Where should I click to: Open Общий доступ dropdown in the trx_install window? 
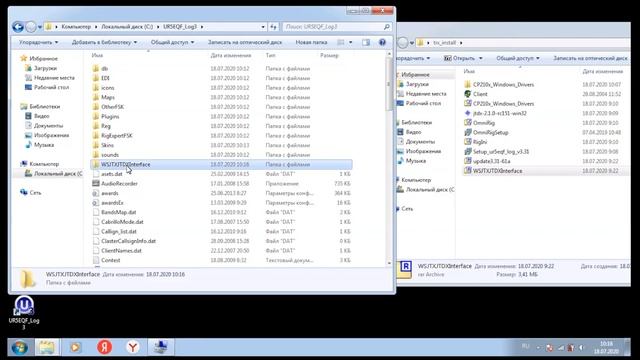coord(518,58)
